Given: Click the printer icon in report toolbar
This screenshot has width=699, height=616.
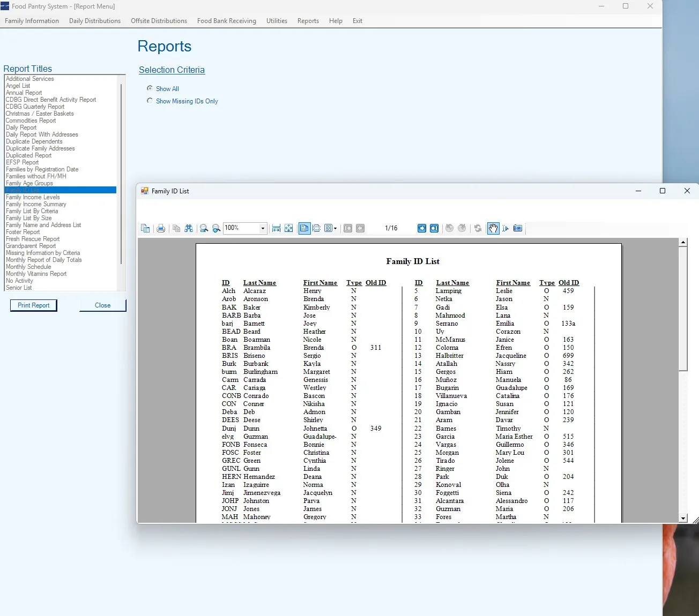Looking at the screenshot, I should pyautogui.click(x=161, y=228).
